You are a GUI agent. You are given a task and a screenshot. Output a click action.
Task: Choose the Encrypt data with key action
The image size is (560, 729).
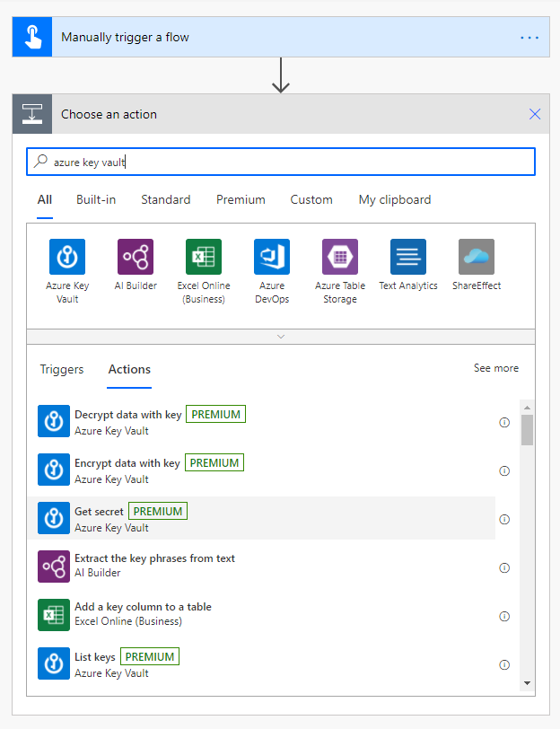(261, 470)
